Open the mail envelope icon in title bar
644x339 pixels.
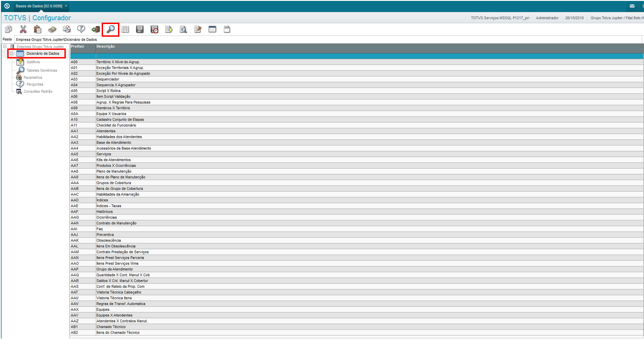point(632,6)
